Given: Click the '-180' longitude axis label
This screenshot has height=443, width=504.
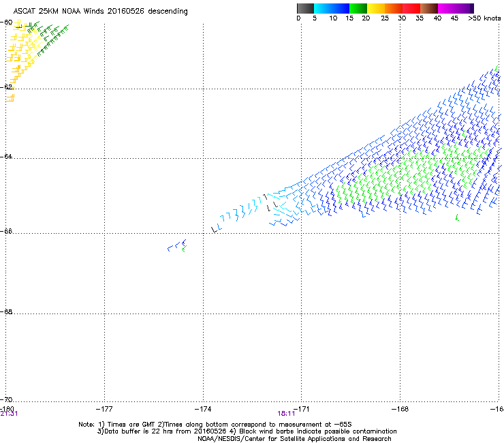Looking at the screenshot, I should point(7,409).
